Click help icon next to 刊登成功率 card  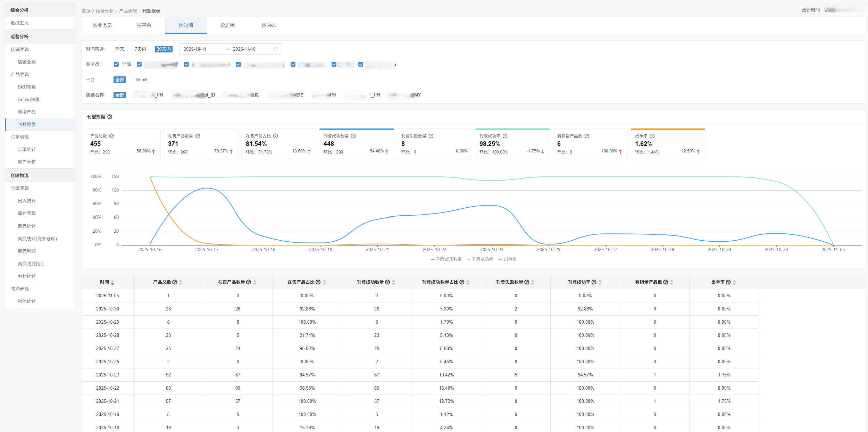pyautogui.click(x=505, y=136)
